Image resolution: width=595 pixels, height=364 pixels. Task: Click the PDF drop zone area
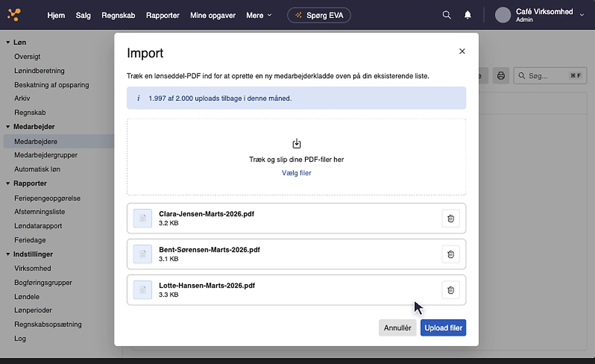[297, 157]
